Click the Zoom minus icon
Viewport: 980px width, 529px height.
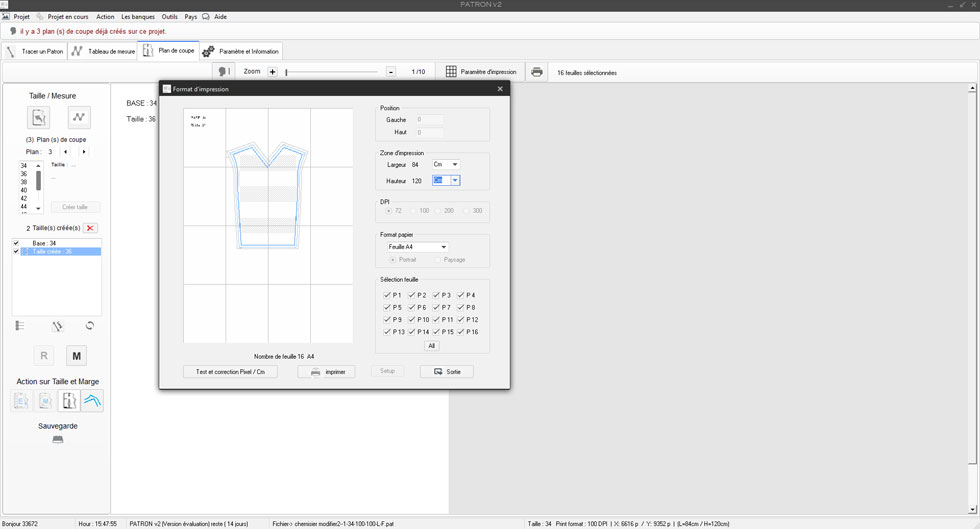[x=390, y=72]
